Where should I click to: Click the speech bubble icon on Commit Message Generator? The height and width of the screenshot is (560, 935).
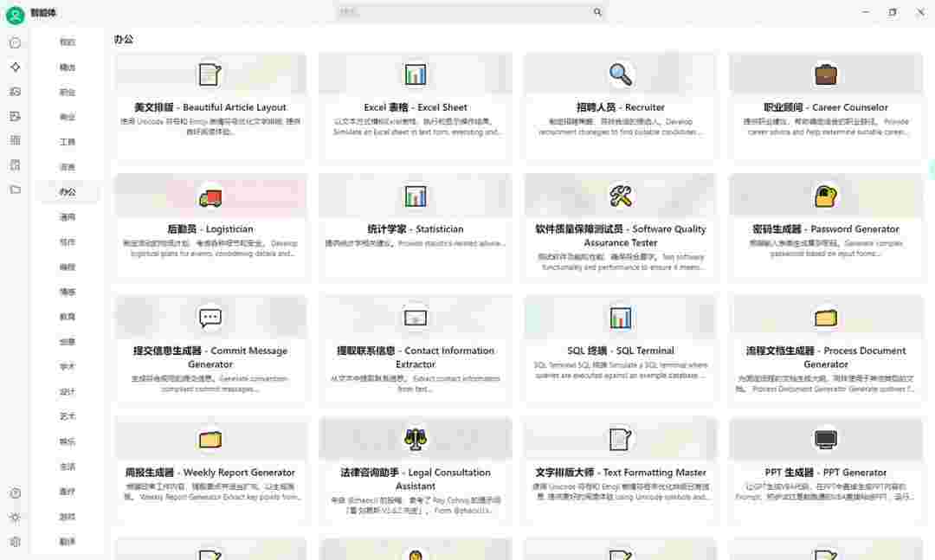210,318
